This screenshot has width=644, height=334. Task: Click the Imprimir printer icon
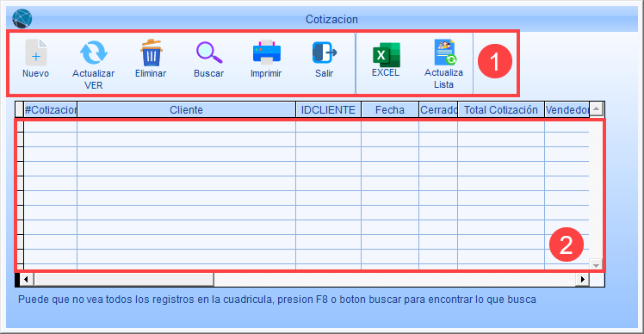(x=267, y=53)
